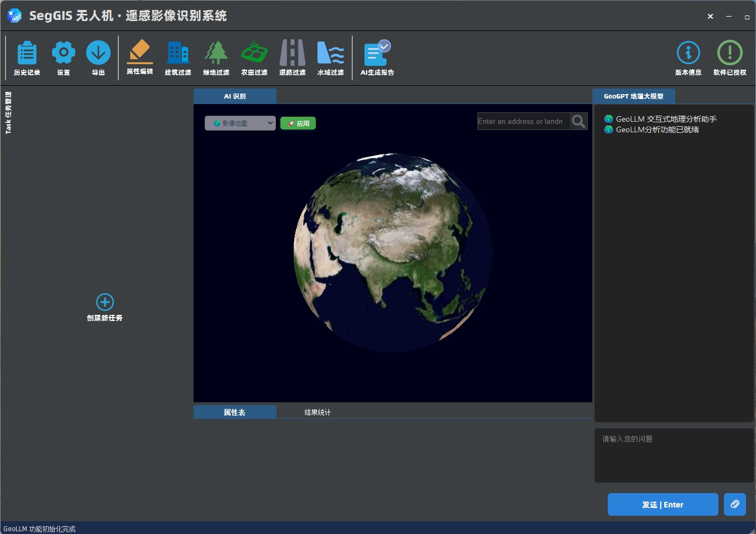Apply the 道路过滤 road filter
The width and height of the screenshot is (756, 534).
click(x=292, y=58)
